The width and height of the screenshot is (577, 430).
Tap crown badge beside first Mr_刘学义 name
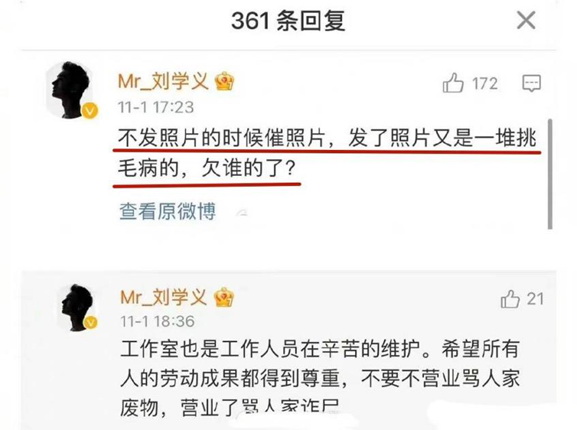coord(224,81)
